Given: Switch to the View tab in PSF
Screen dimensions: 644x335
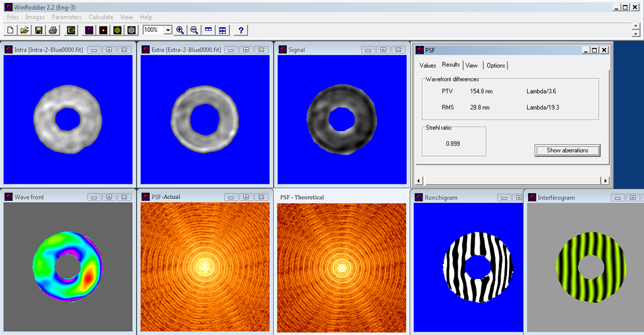Looking at the screenshot, I should [x=472, y=65].
